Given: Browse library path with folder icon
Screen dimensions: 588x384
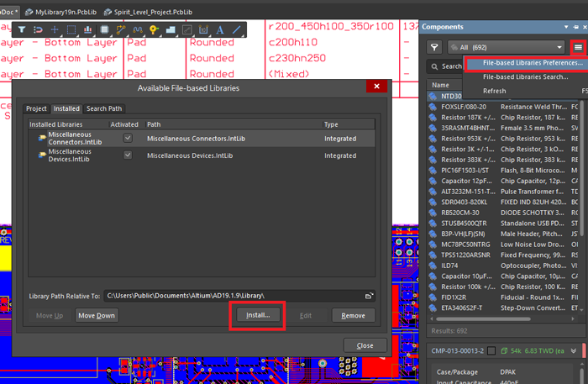Looking at the screenshot, I should pyautogui.click(x=369, y=296).
